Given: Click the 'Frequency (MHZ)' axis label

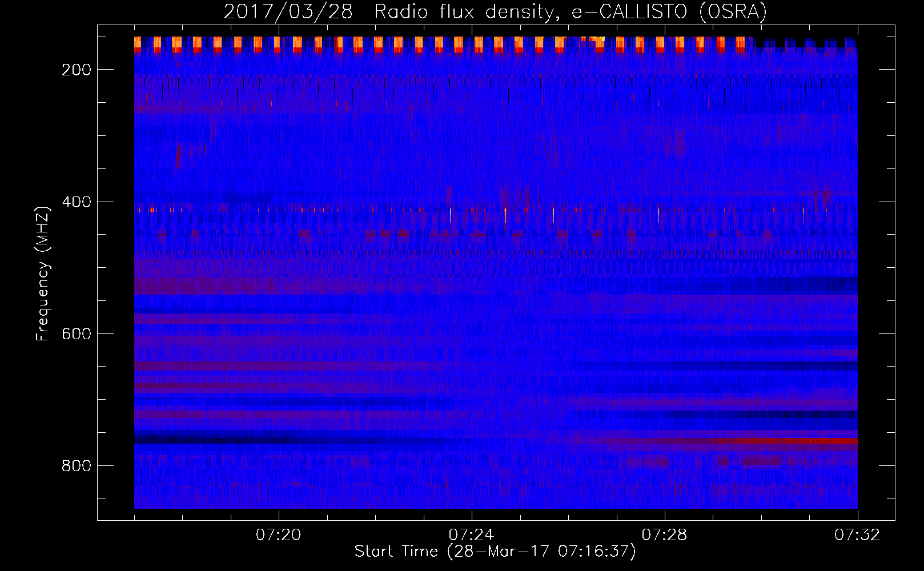Looking at the screenshot, I should click(x=43, y=274).
